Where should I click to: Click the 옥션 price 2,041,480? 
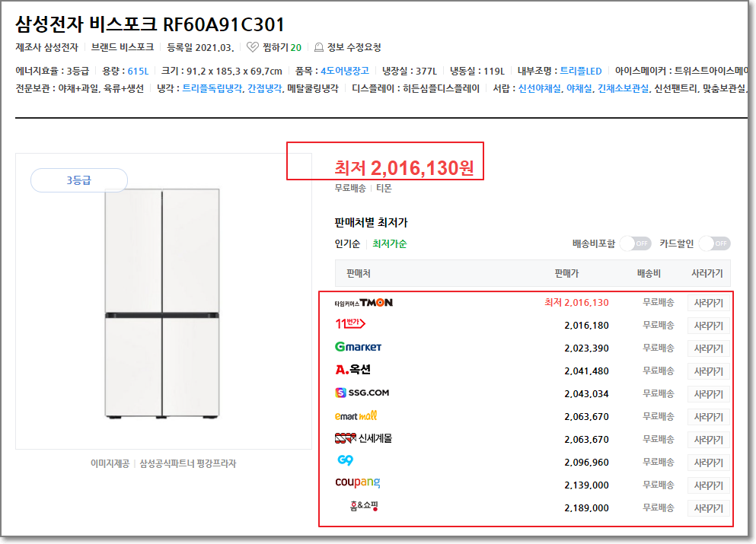[586, 371]
